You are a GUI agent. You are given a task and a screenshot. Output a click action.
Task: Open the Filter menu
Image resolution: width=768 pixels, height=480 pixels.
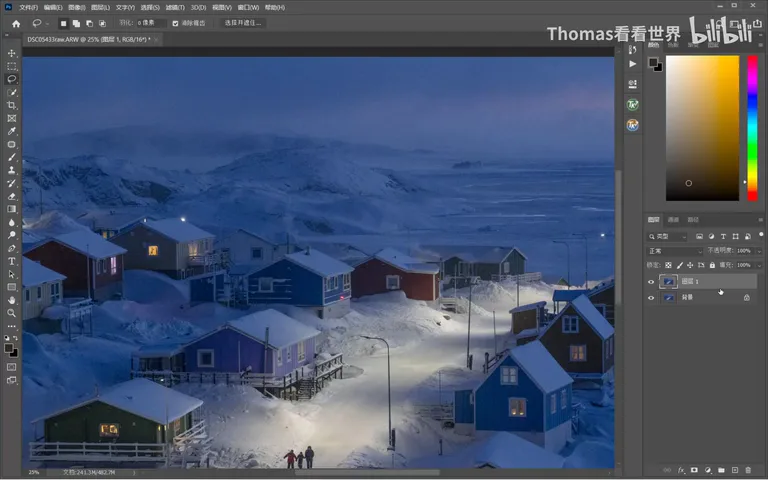175,7
